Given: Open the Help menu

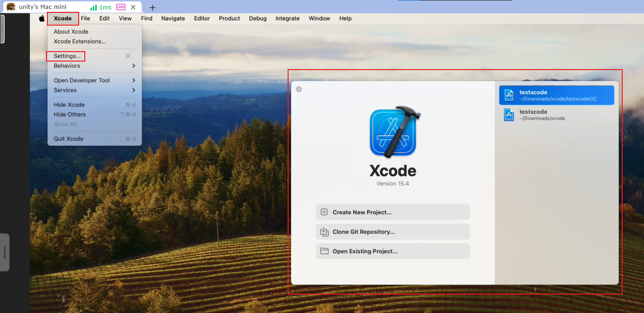Looking at the screenshot, I should (345, 18).
